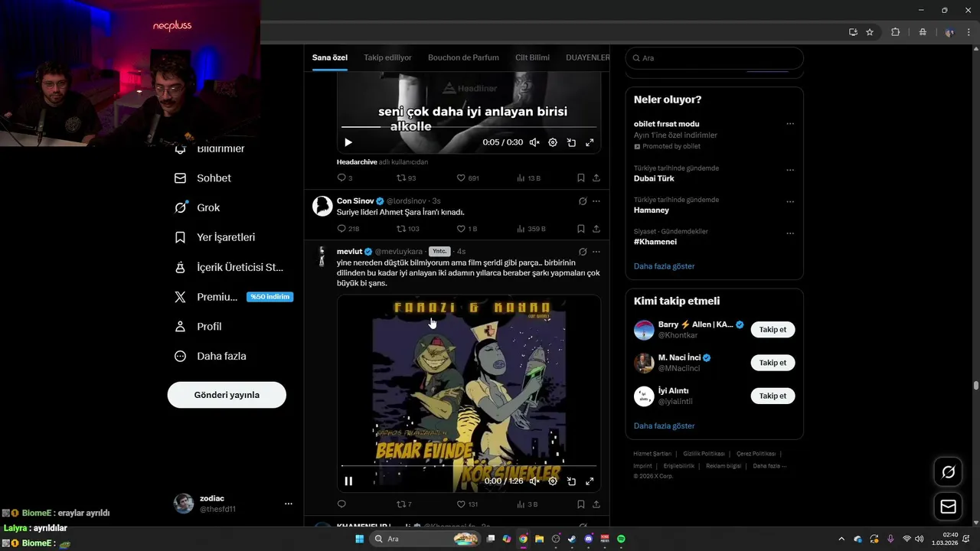Image resolution: width=980 pixels, height=551 pixels.
Task: Open settings of top Headarchive video
Action: point(553,142)
